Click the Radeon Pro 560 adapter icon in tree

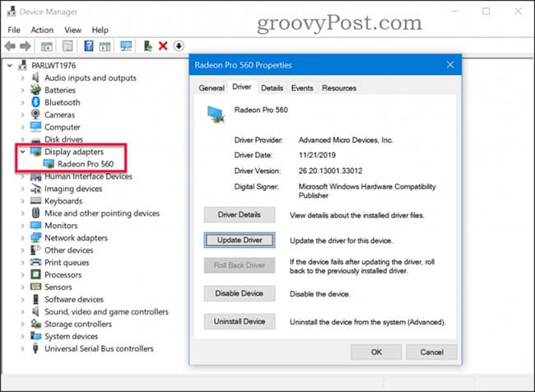tap(49, 164)
